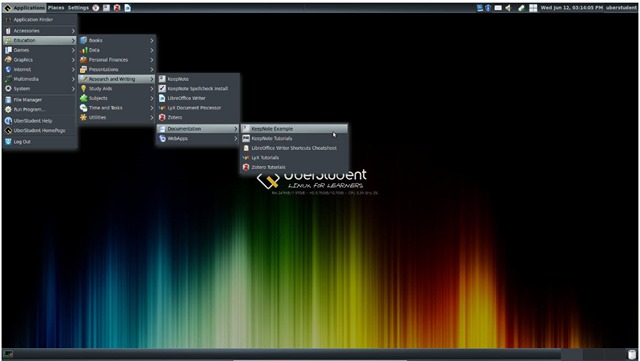Screen dimensions: 640x361
Task: Open LyX Tutorials
Action: coord(294,158)
